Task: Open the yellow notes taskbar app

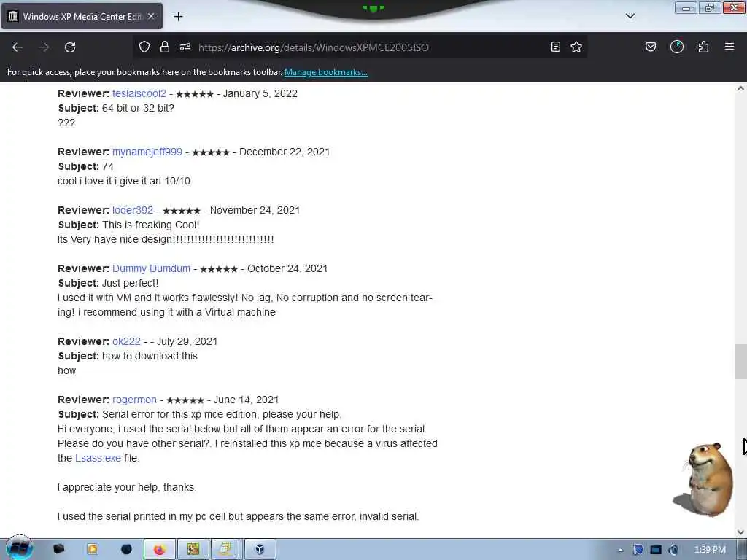Action: (225, 550)
